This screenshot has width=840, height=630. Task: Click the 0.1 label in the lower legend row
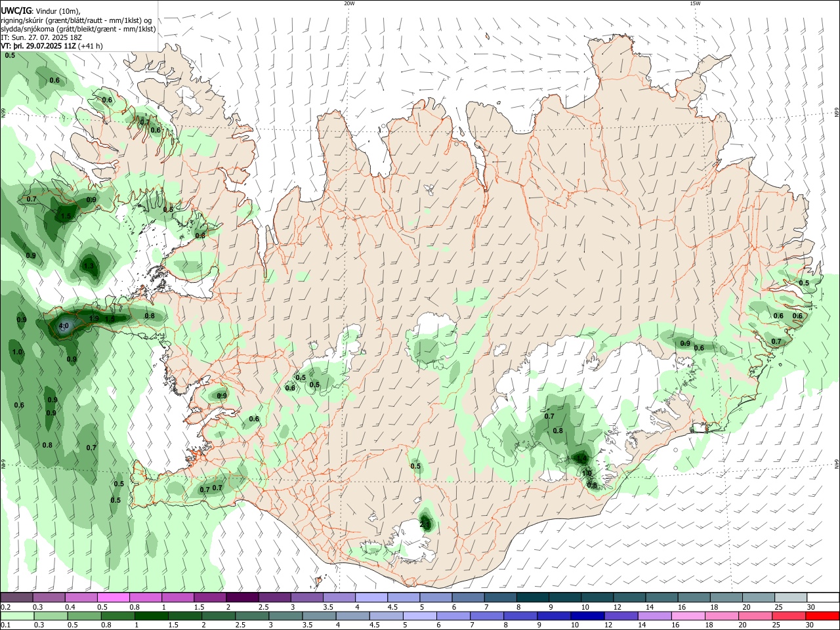pos(5,625)
